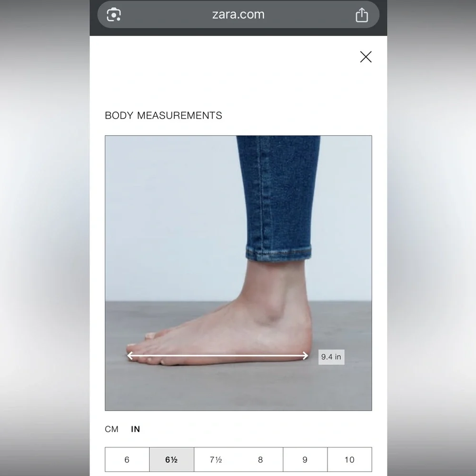476x476 pixels.
Task: Click the middle of the white measurement line
Action: [218, 356]
